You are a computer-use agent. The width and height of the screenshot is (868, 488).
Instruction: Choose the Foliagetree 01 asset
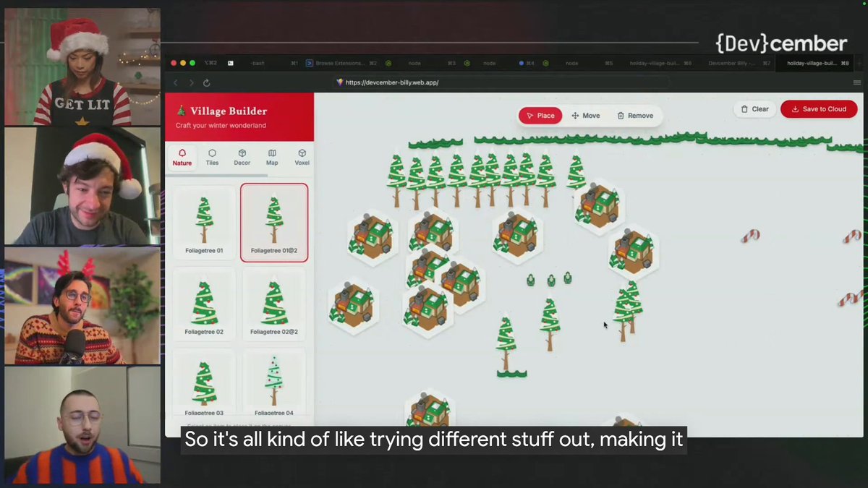pyautogui.click(x=204, y=223)
